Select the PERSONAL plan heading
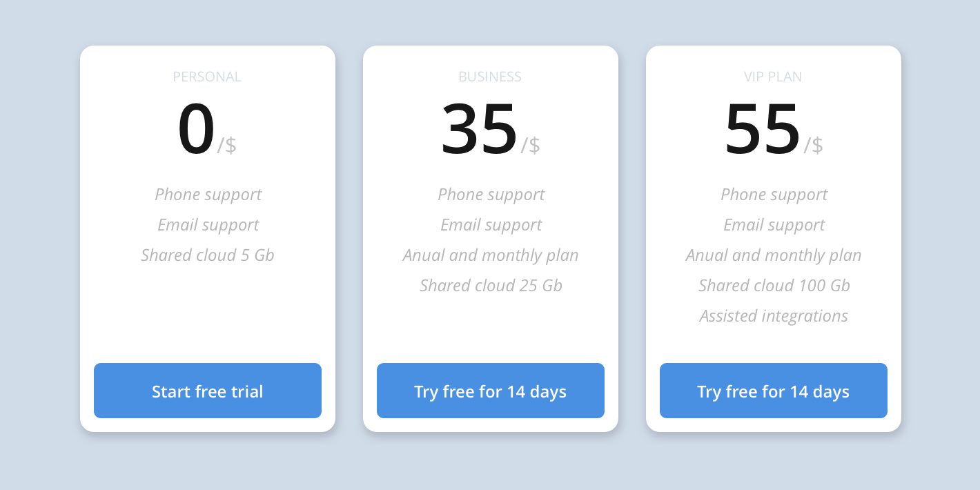This screenshot has width=980, height=490. pyautogui.click(x=207, y=77)
